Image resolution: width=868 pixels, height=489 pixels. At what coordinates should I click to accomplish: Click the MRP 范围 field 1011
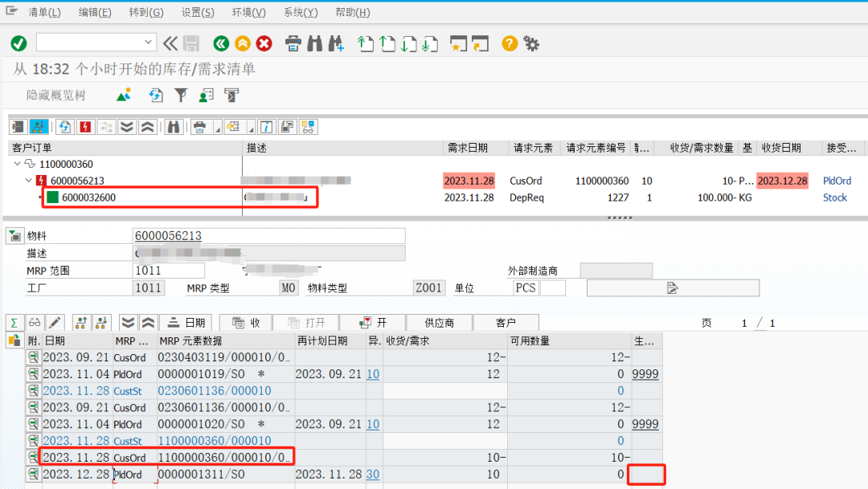coord(168,271)
